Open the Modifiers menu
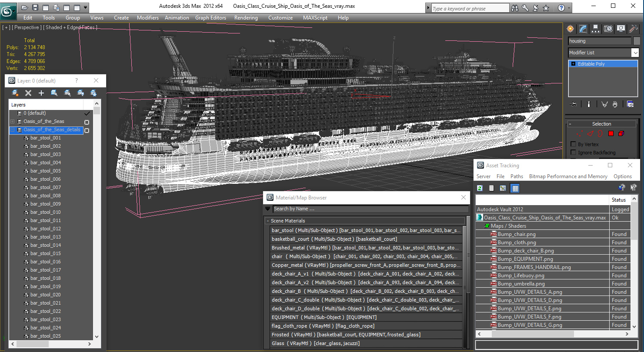Screen dimensions: 644x352 (148, 18)
